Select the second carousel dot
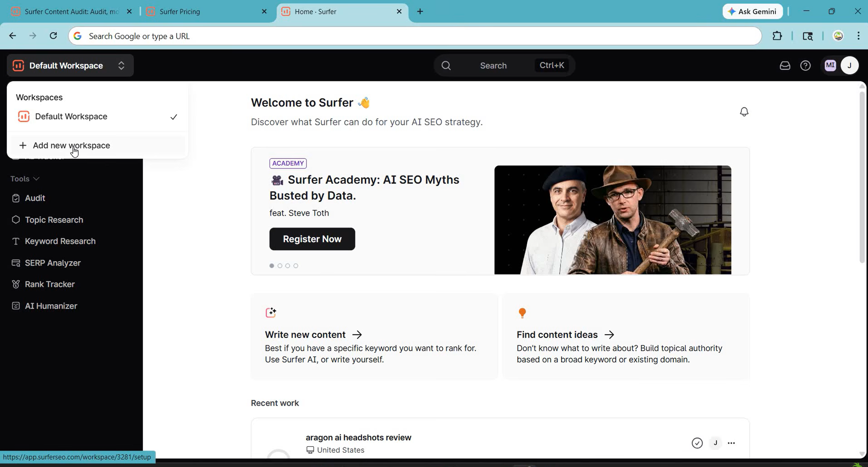Screen dimensions: 868x467 coord(280,266)
